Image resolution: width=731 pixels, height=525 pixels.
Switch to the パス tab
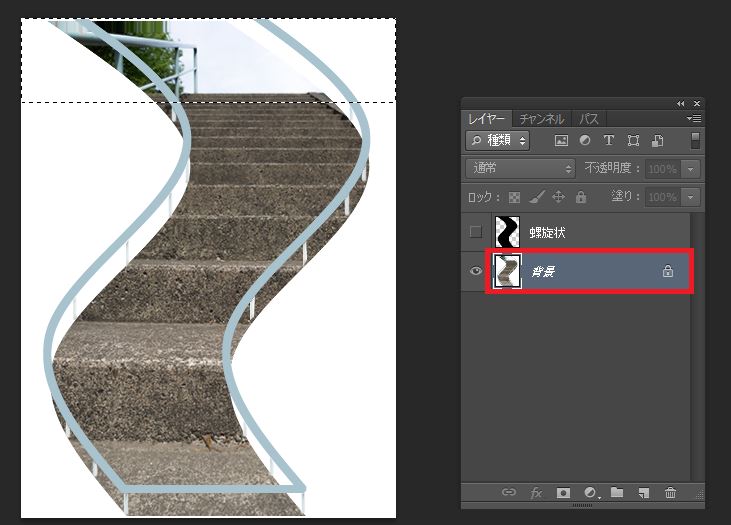click(x=588, y=119)
